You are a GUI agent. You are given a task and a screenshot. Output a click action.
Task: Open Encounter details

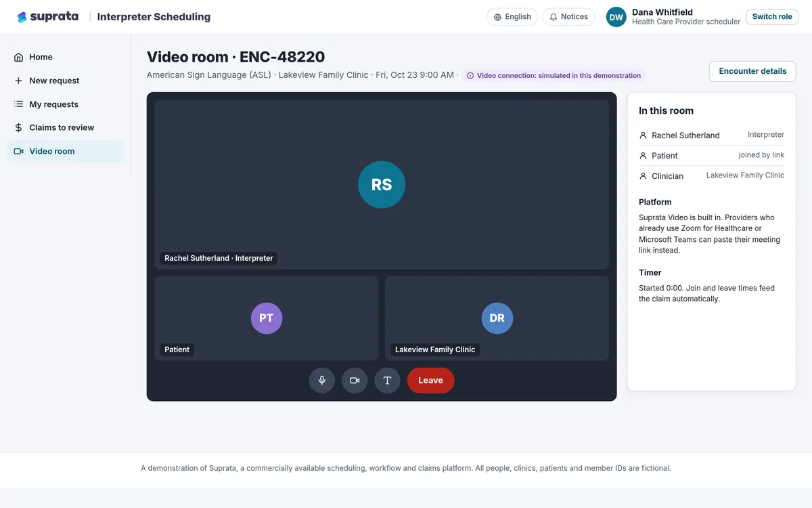(x=752, y=71)
